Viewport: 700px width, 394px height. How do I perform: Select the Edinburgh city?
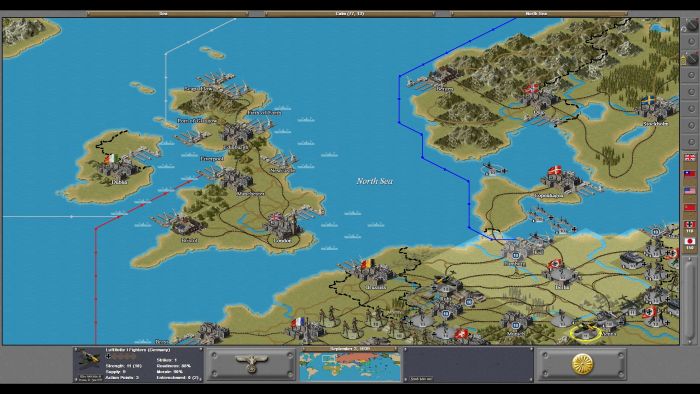coord(237,135)
